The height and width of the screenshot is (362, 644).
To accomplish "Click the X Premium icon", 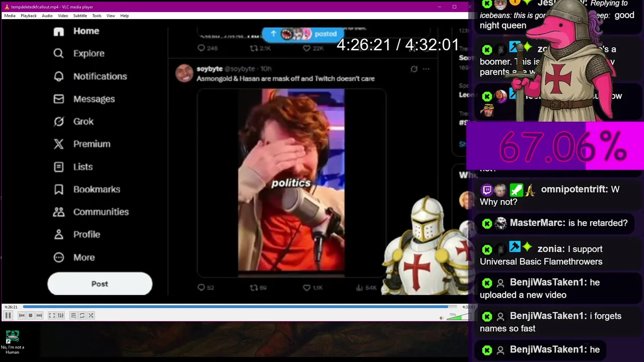I will [59, 144].
